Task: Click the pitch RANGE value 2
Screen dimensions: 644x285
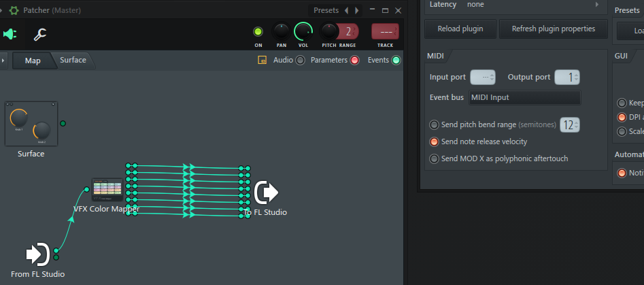Action: coord(348,31)
